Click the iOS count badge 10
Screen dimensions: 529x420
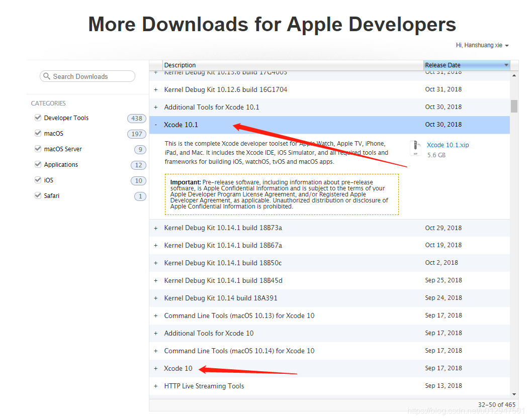point(138,181)
